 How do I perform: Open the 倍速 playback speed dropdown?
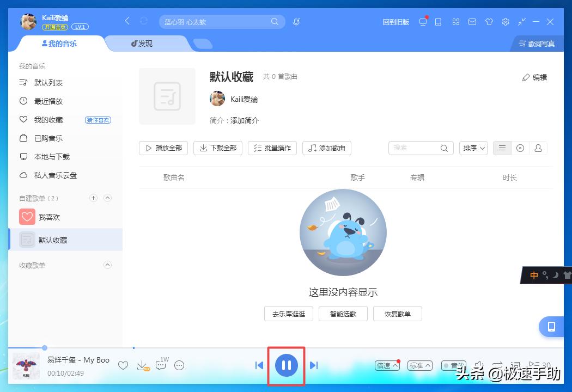pyautogui.click(x=387, y=365)
